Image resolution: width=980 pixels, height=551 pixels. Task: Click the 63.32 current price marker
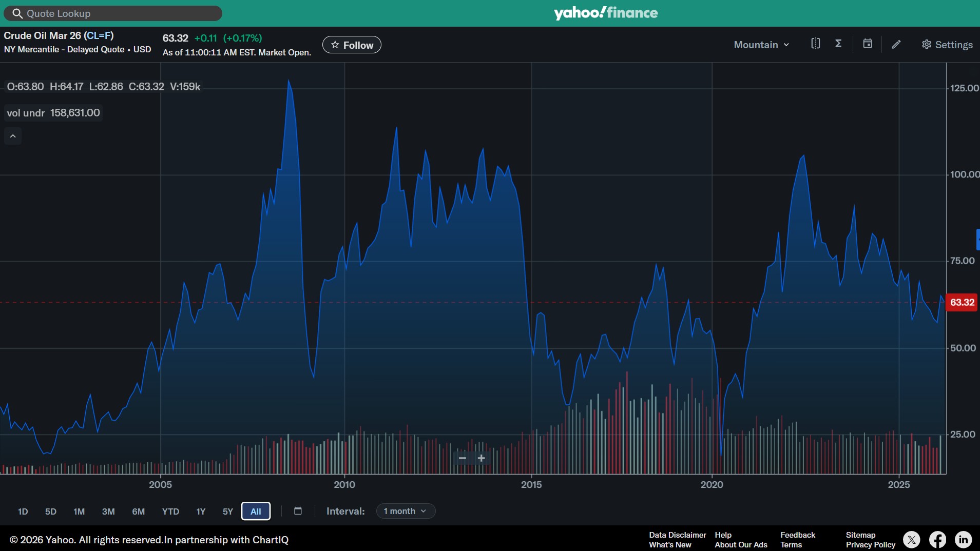click(962, 302)
